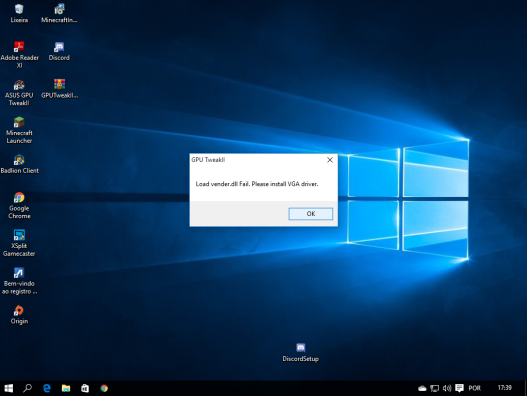
Task: Open the Windows Start menu
Action: click(x=8, y=388)
